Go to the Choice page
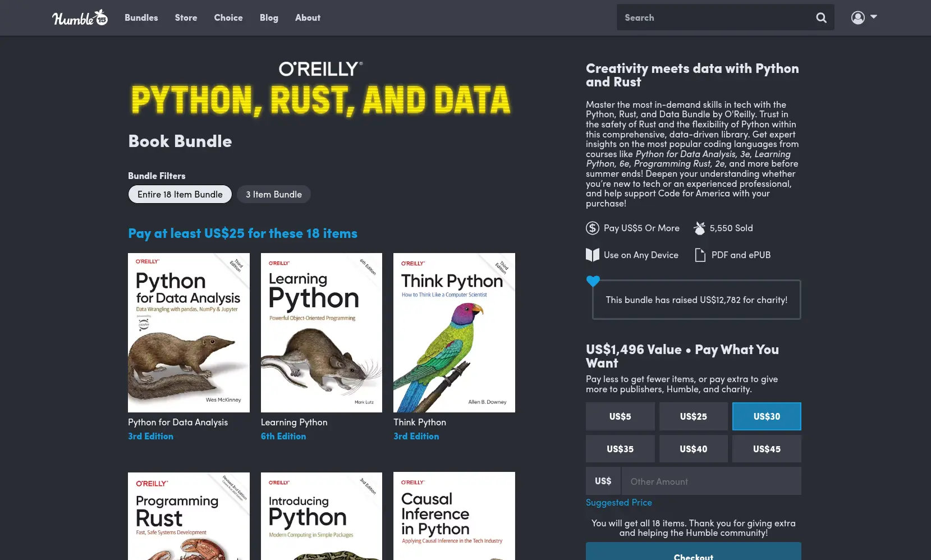Viewport: 931px width, 560px height. (x=228, y=18)
